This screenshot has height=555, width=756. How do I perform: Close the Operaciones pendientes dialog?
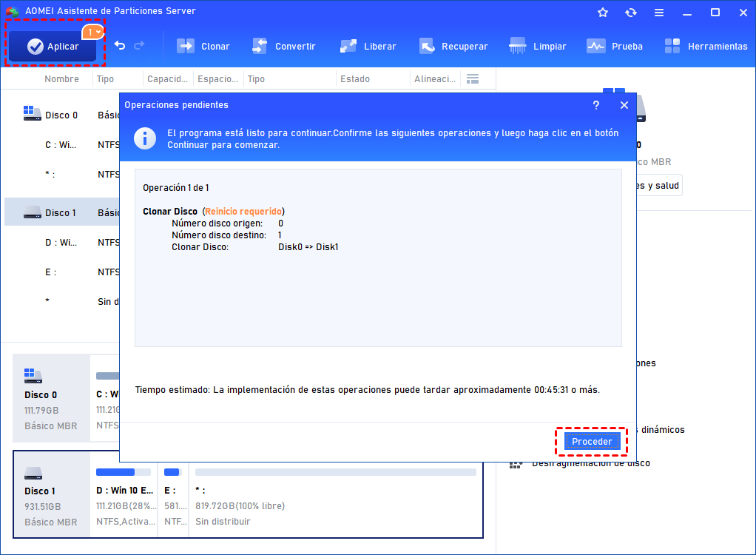point(624,105)
